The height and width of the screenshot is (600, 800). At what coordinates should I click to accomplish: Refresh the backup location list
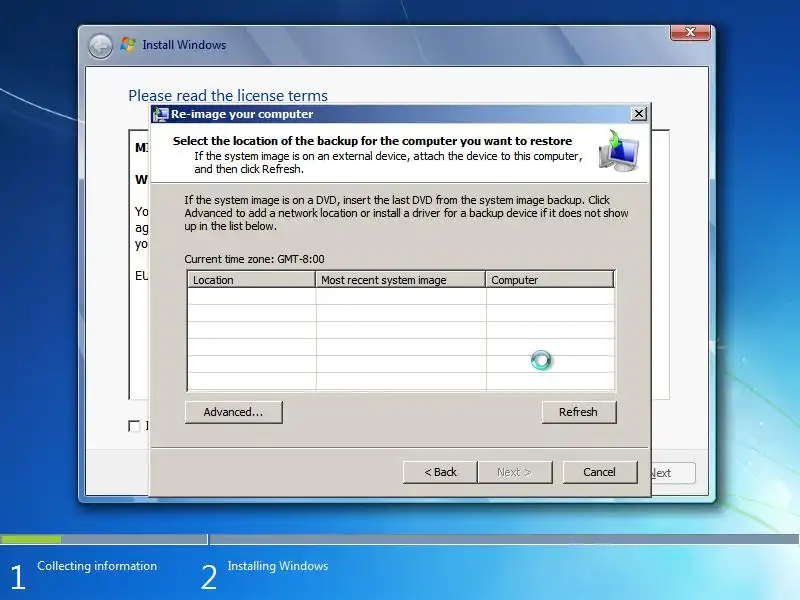[x=579, y=412]
